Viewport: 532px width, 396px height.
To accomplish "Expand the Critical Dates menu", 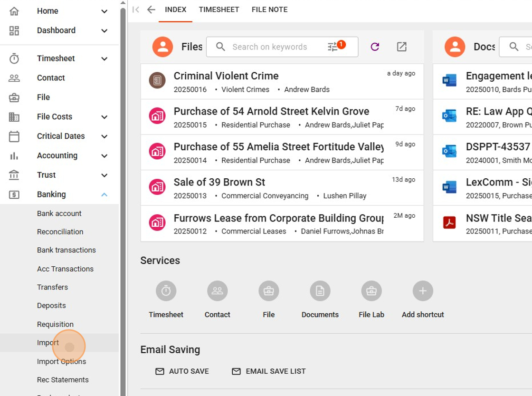I will [x=104, y=136].
